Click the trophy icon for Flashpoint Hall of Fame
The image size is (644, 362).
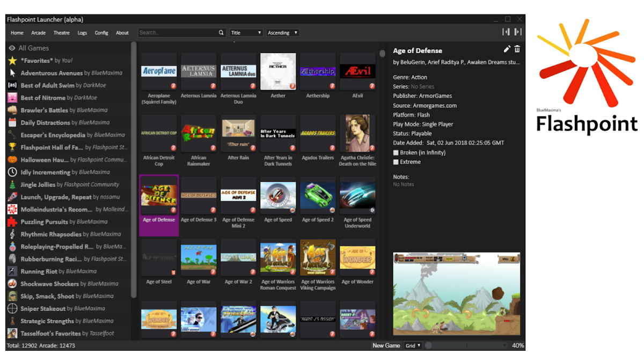(x=12, y=147)
